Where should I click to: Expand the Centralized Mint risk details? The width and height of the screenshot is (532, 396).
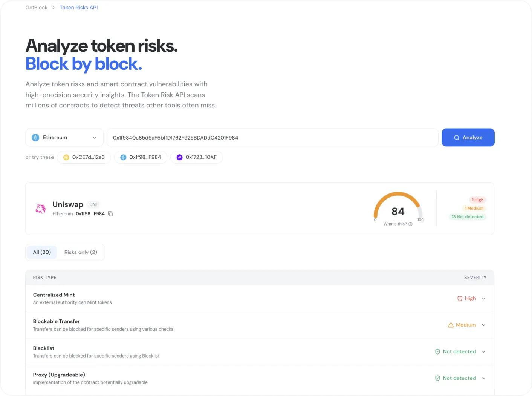point(483,298)
